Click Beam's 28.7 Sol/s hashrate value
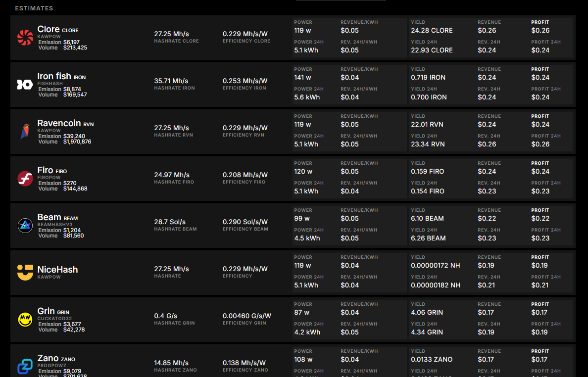Viewport: 588px width, 377px height. (168, 222)
